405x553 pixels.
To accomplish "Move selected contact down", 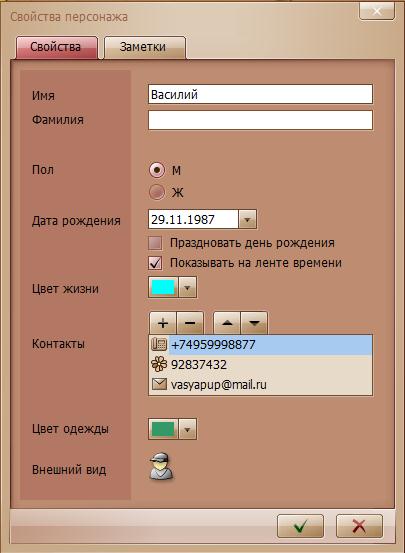I will (254, 323).
